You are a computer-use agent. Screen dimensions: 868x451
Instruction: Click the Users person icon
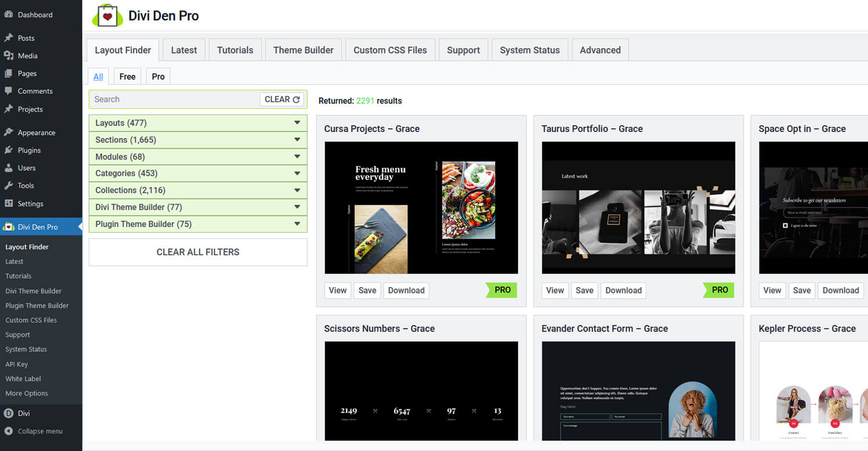(x=9, y=168)
